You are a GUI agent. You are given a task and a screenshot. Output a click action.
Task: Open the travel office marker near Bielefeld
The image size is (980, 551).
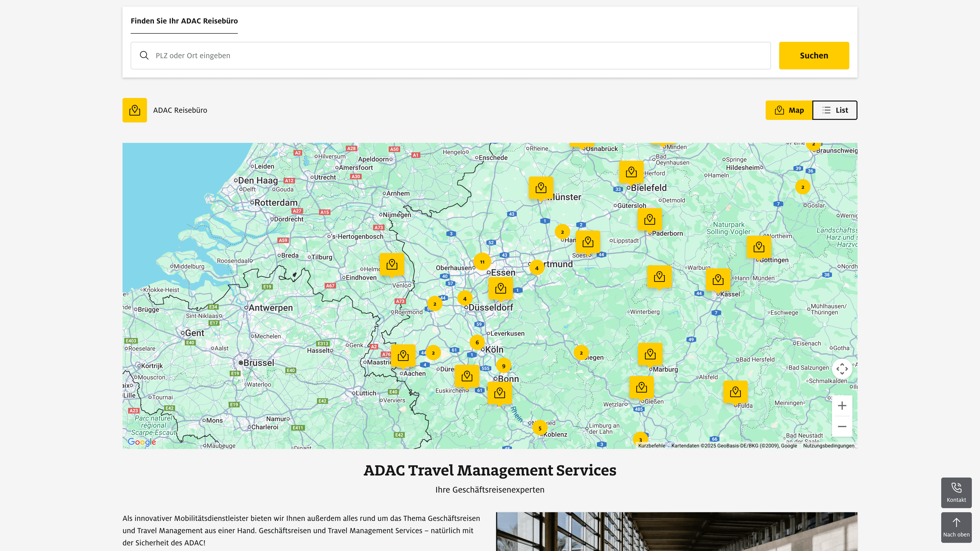[x=631, y=172]
